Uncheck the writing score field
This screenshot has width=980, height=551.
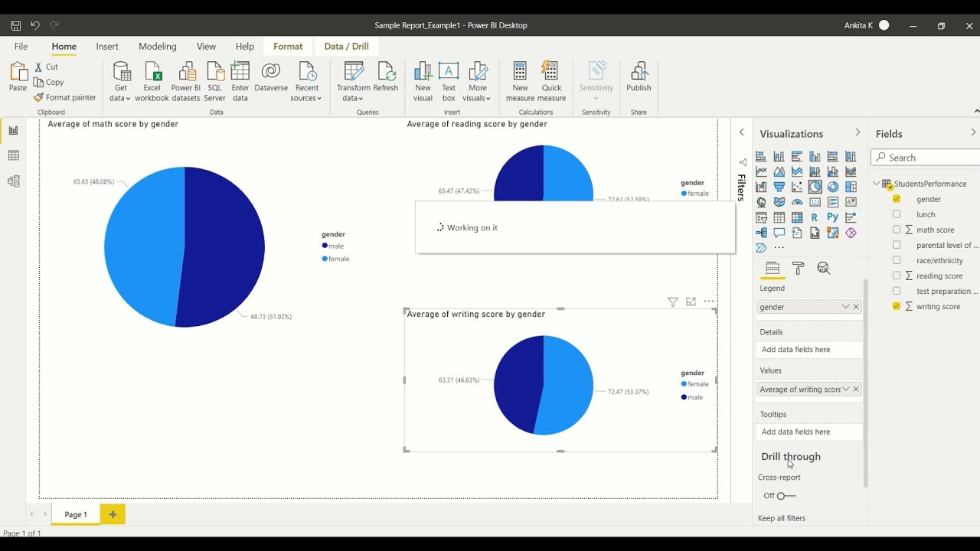pyautogui.click(x=897, y=306)
